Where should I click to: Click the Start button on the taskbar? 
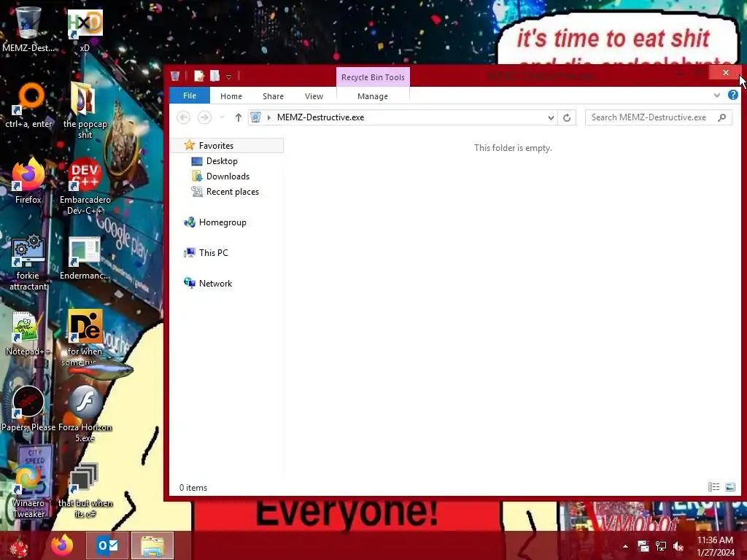[x=19, y=545]
